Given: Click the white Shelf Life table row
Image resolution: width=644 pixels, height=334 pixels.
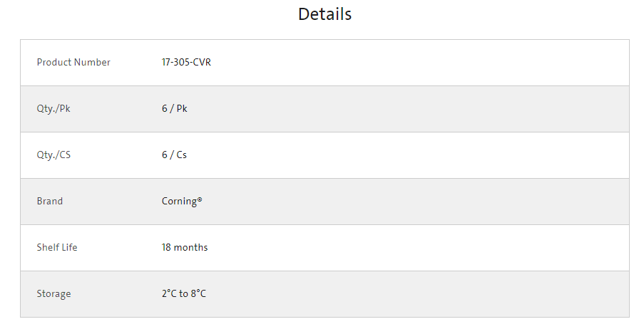Looking at the screenshot, I should pos(325,248).
